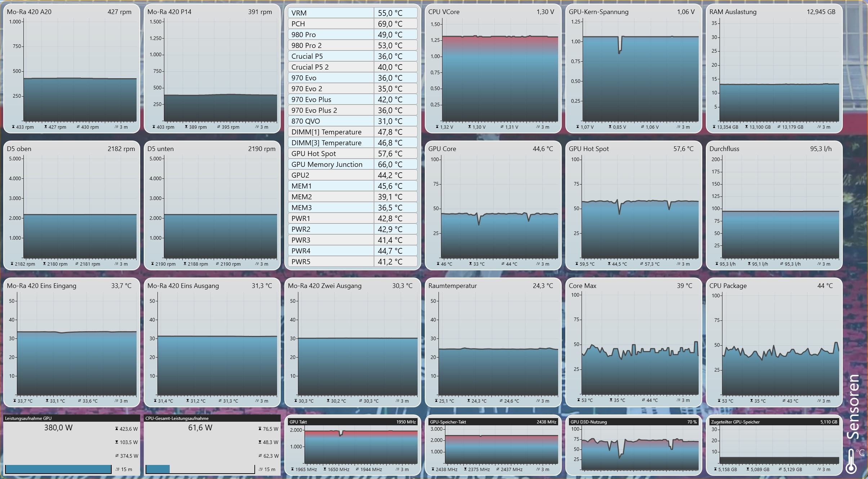Click the thermometer Sensoren icon
The height and width of the screenshot is (479, 868).
(851, 461)
